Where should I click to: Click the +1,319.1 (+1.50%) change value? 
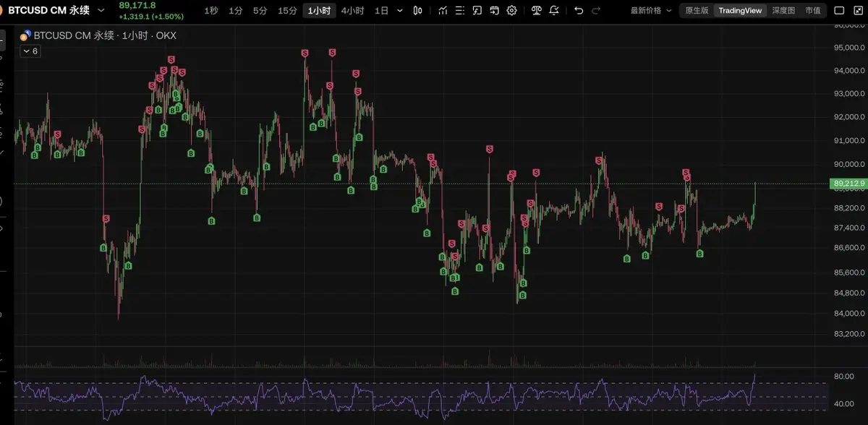(151, 16)
